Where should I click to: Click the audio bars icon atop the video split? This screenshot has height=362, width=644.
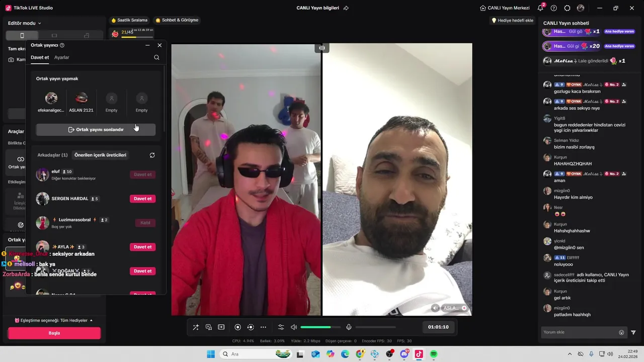point(322,48)
